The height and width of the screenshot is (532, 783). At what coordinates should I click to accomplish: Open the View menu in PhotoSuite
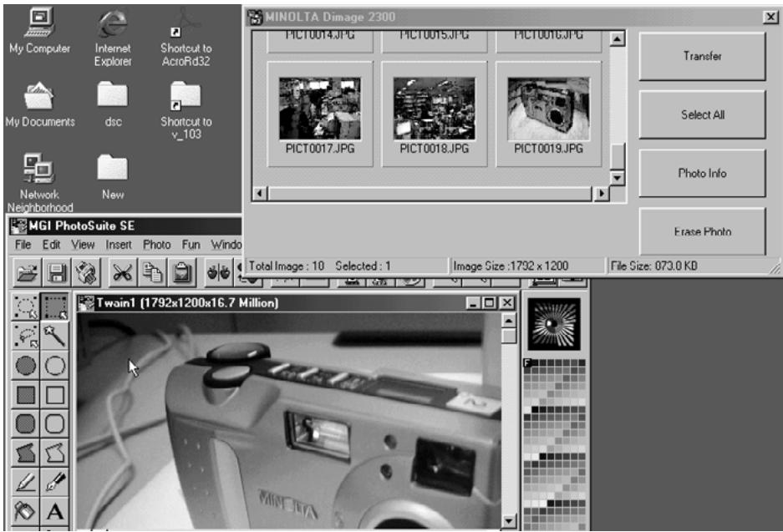click(x=83, y=245)
